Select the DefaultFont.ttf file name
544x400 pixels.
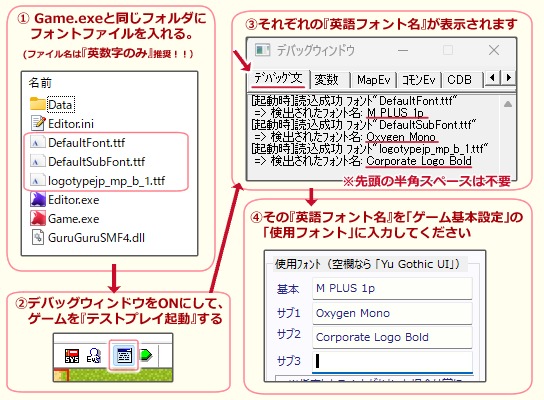[x=86, y=143]
